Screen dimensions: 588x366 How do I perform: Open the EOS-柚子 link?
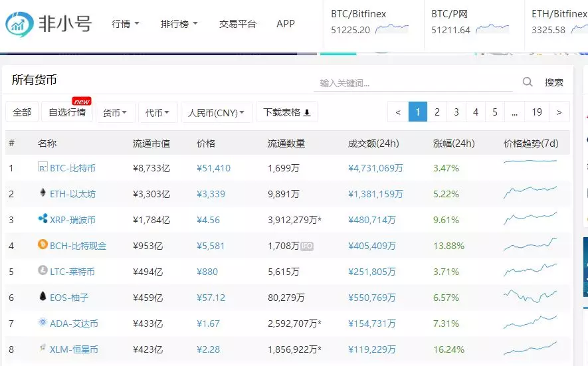tap(69, 298)
